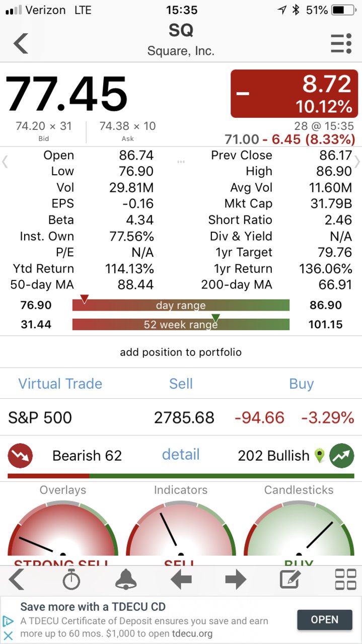
Task: Tap the stopwatch icon in bottom toolbar
Action: (x=71, y=580)
